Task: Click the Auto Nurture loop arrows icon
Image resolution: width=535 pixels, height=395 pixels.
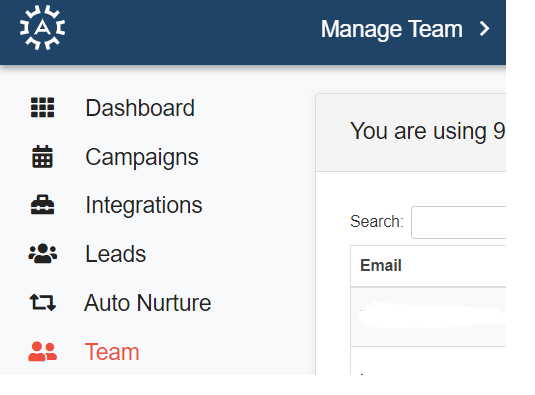Action: (42, 302)
